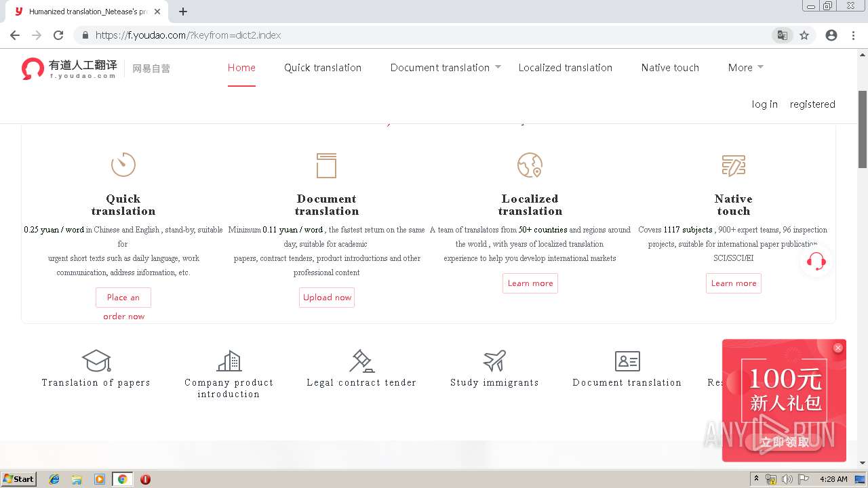Viewport: 868px width, 488px height.
Task: Click the Company product introduction label
Action: 229,388
